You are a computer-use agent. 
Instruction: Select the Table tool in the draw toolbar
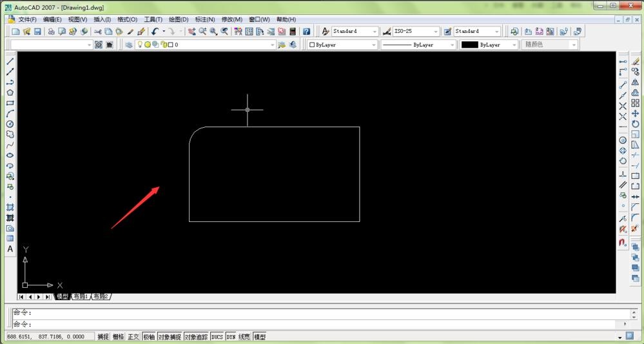tap(10, 238)
